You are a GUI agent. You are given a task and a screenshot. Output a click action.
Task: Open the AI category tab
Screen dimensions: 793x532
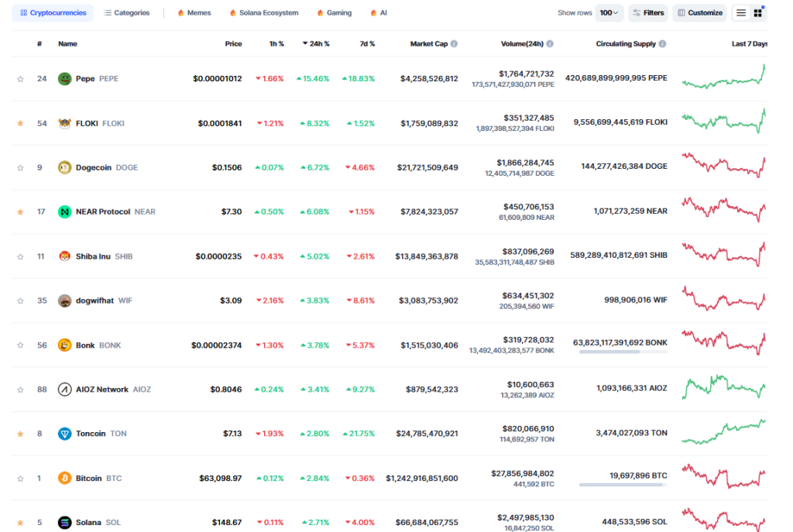[379, 13]
